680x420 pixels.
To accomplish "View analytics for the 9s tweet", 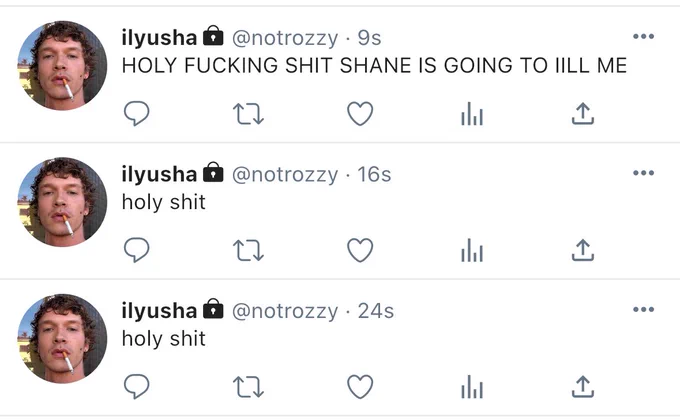I will click(472, 114).
